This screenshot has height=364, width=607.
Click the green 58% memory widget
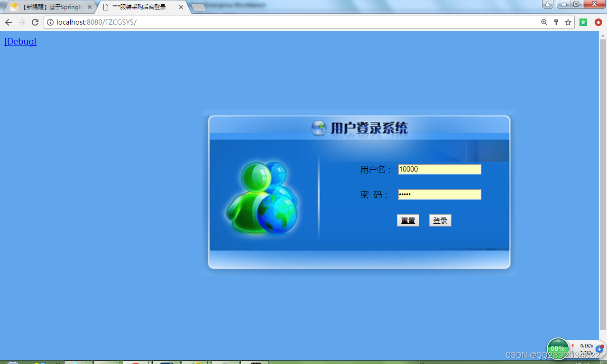pyautogui.click(x=558, y=348)
